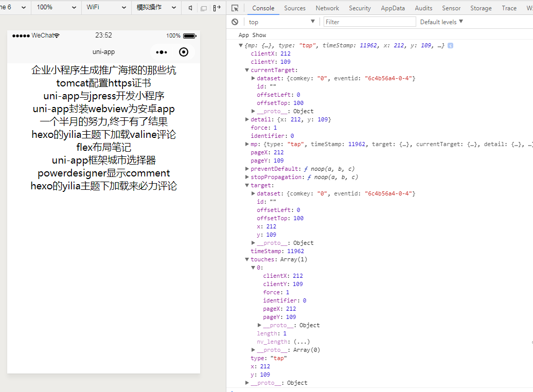The width and height of the screenshot is (533, 392).
Task: Switch to the AppData tab
Action: tap(393, 8)
